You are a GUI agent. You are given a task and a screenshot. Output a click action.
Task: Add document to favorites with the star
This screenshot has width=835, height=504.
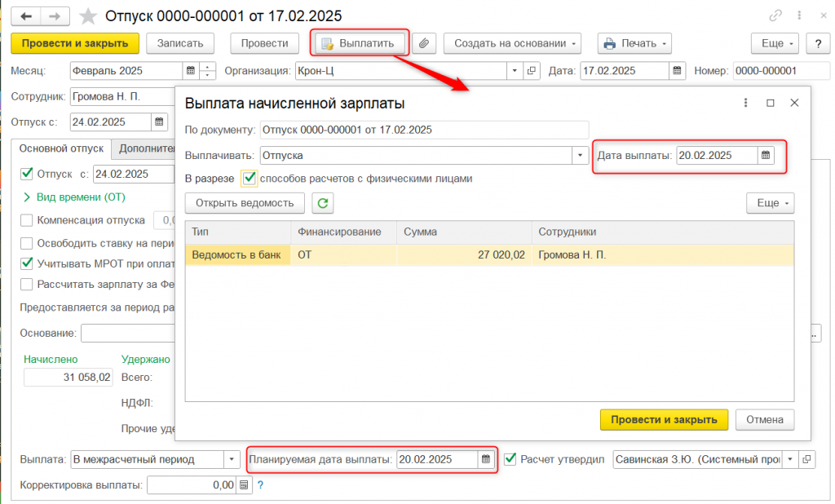pos(87,16)
